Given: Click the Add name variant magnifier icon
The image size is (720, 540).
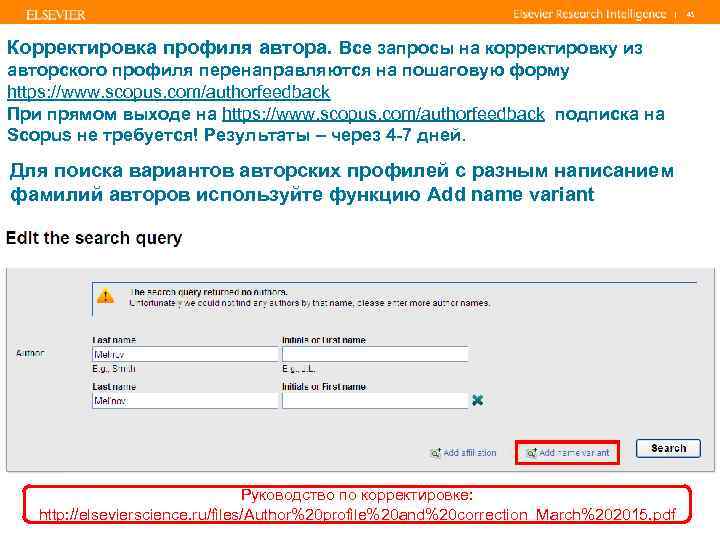Looking at the screenshot, I should 531,453.
